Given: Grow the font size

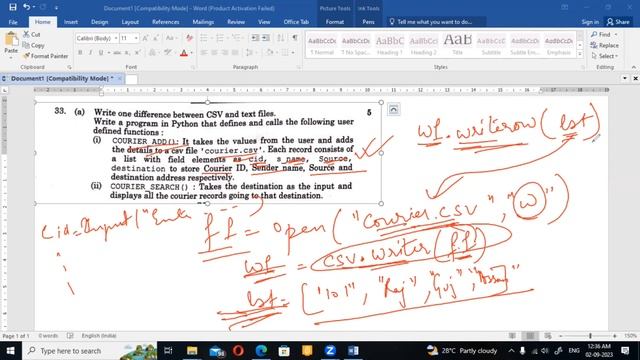Looking at the screenshot, I should pyautogui.click(x=145, y=38).
